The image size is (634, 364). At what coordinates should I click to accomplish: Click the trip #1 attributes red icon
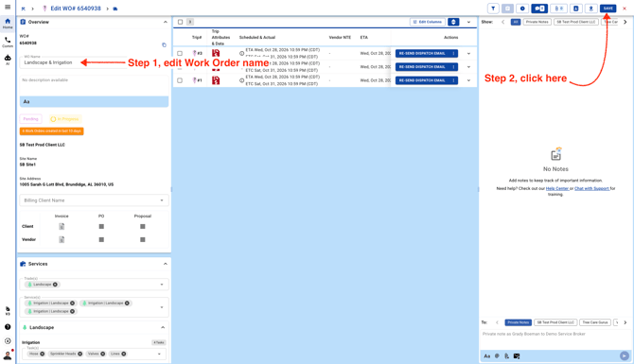216,80
